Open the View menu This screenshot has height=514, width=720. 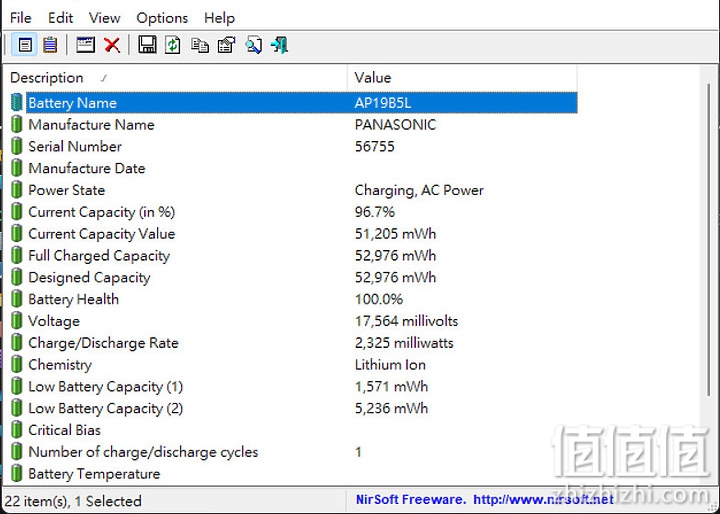pos(105,18)
